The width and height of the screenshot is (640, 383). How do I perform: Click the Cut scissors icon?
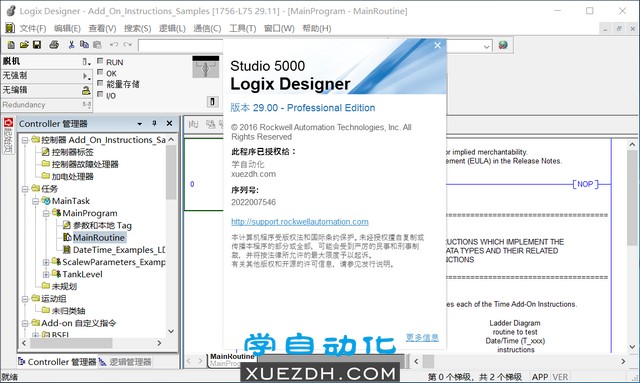tap(71, 45)
